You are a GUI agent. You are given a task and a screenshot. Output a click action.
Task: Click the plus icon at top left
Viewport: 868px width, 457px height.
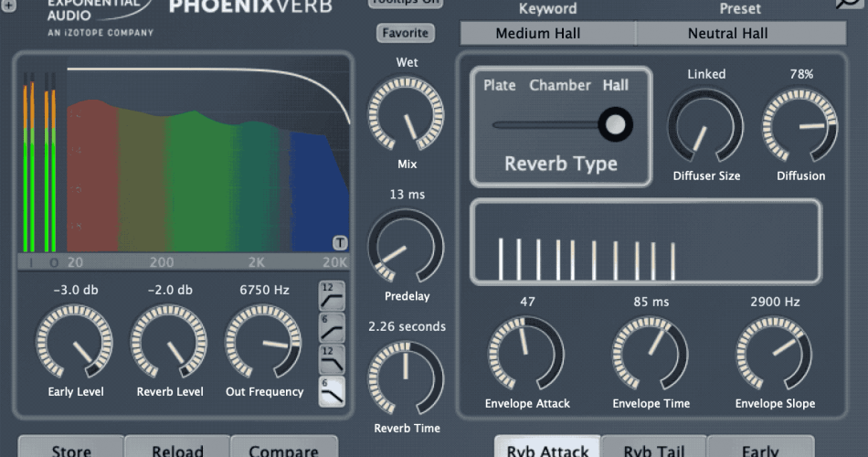click(x=8, y=5)
